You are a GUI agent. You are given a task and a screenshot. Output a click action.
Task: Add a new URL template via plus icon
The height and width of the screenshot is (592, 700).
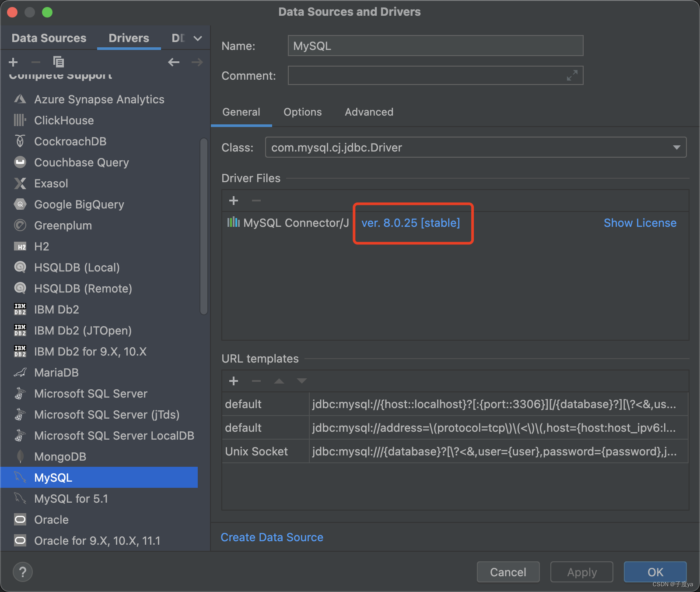234,381
